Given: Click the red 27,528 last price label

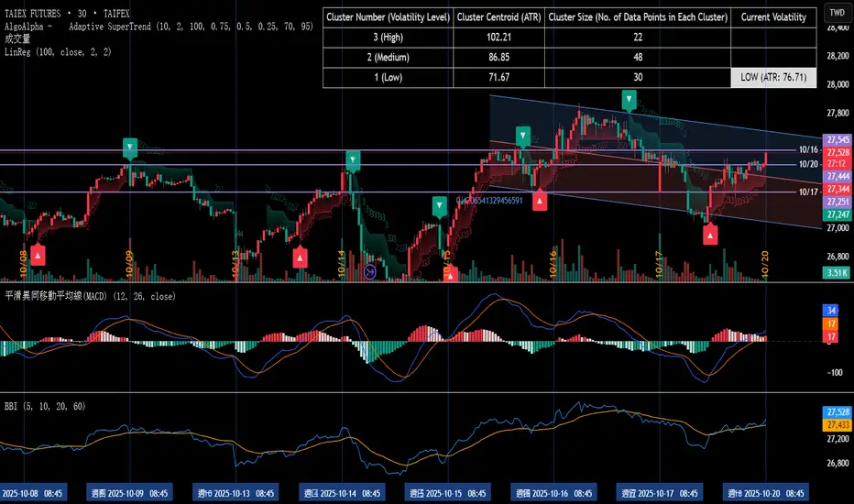Looking at the screenshot, I should click(x=838, y=152).
